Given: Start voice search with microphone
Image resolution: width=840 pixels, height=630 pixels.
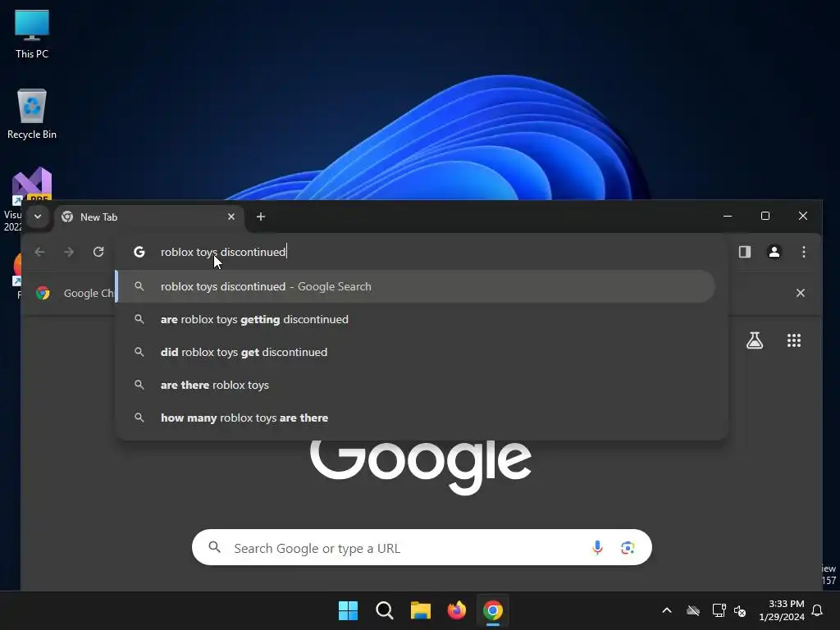Looking at the screenshot, I should point(597,547).
